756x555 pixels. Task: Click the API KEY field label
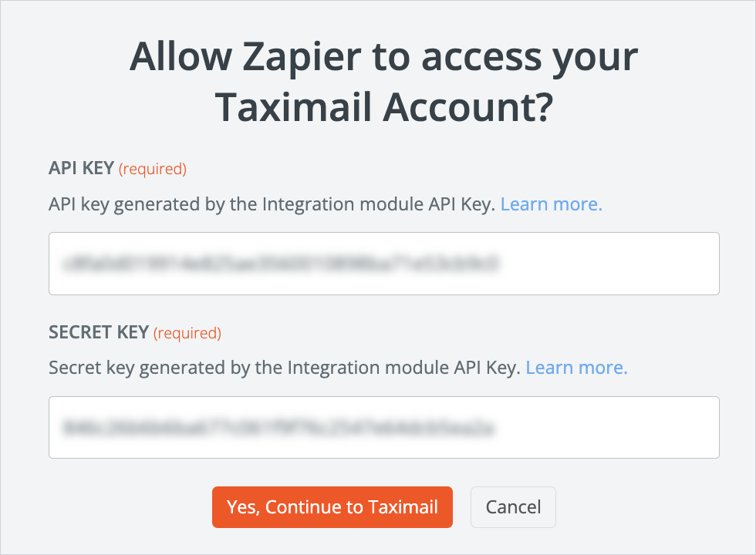tap(82, 168)
